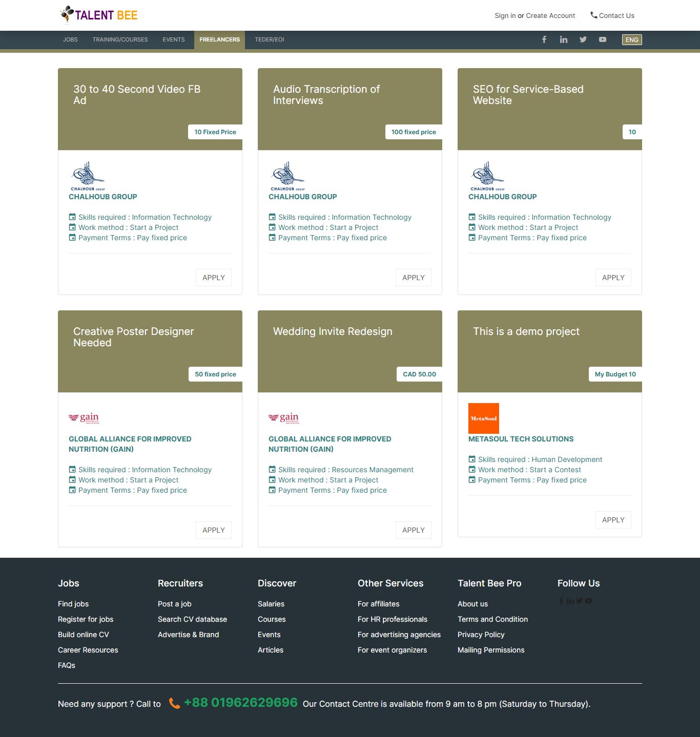The width and height of the screenshot is (700, 737).
Task: Click the MetaSoul orange company logo
Action: pos(483,418)
